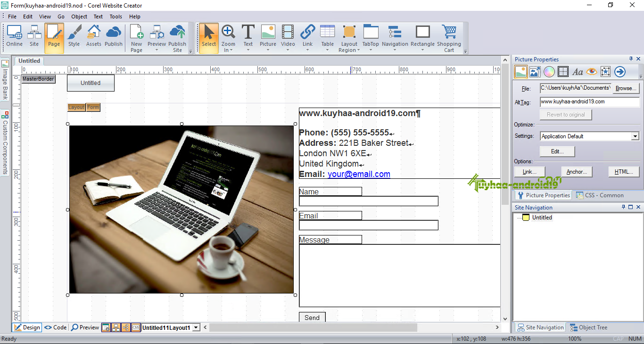Click the CSS editor icon near the layout selector
Viewport: 644px width, 344px height.
[x=136, y=327]
